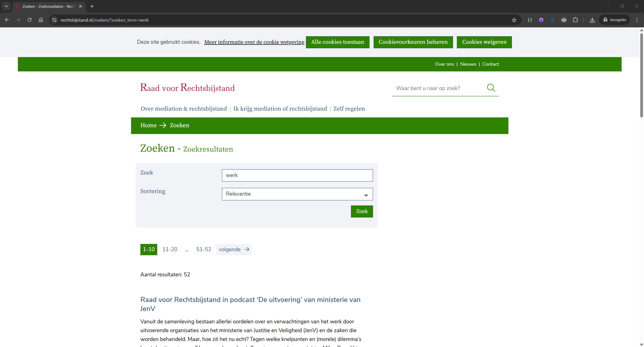
Task: Go to results page 51-52
Action: click(204, 249)
